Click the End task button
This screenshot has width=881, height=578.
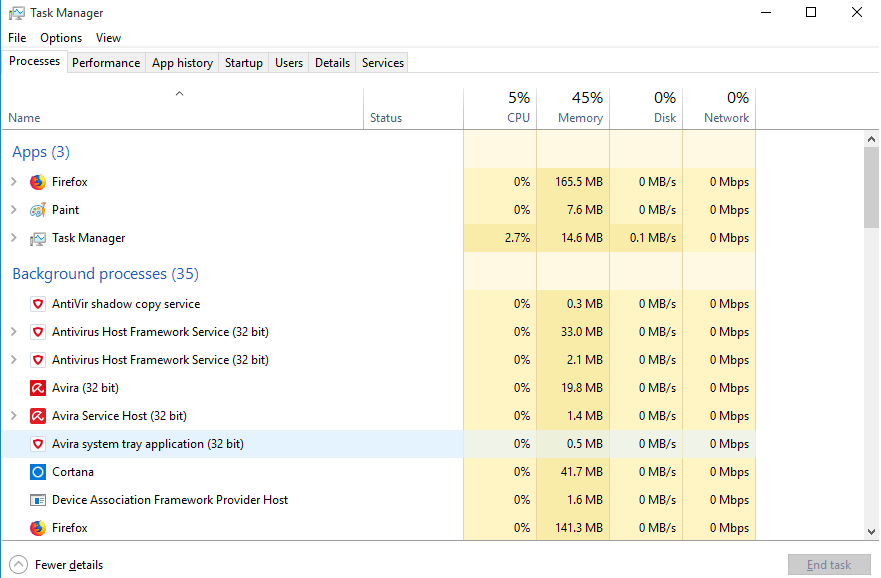(829, 565)
